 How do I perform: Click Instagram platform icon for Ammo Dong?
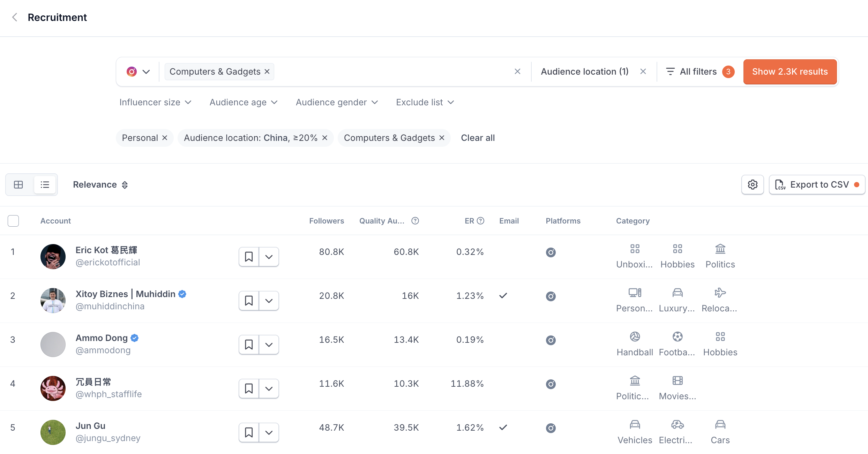point(551,340)
